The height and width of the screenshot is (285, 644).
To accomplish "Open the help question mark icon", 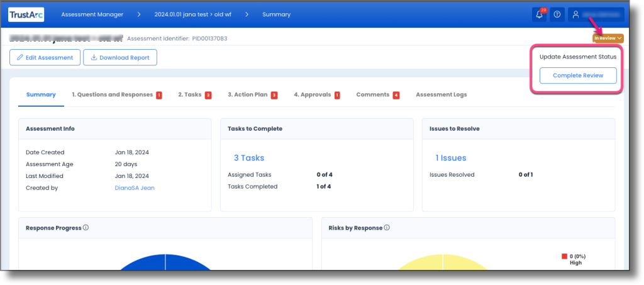I will pyautogui.click(x=557, y=14).
